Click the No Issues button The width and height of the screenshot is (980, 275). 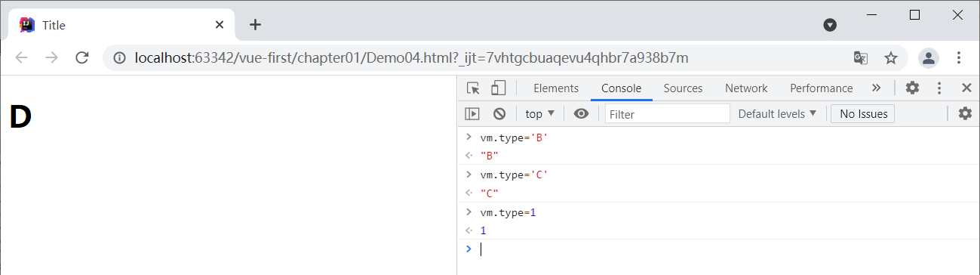pyautogui.click(x=862, y=114)
